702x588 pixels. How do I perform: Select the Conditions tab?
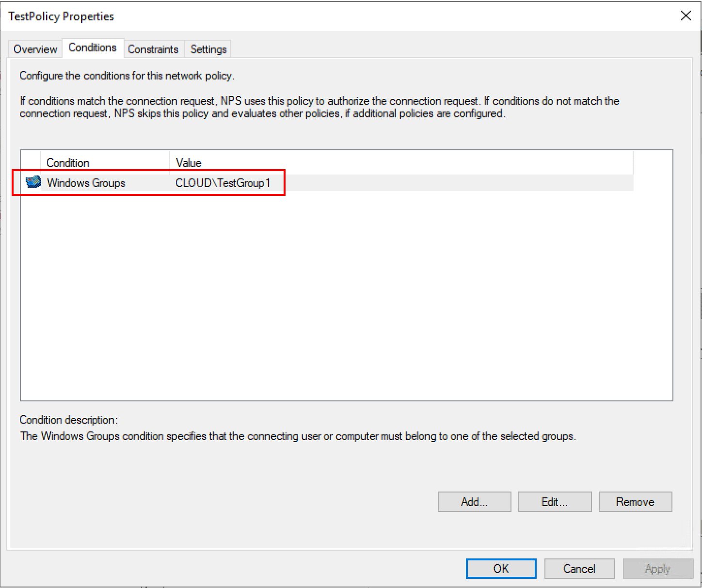pos(93,48)
